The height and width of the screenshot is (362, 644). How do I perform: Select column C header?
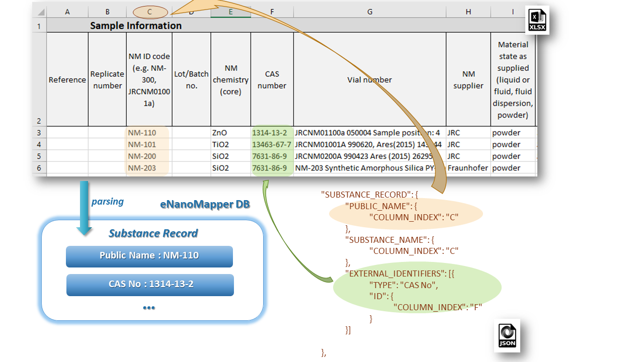pos(149,12)
